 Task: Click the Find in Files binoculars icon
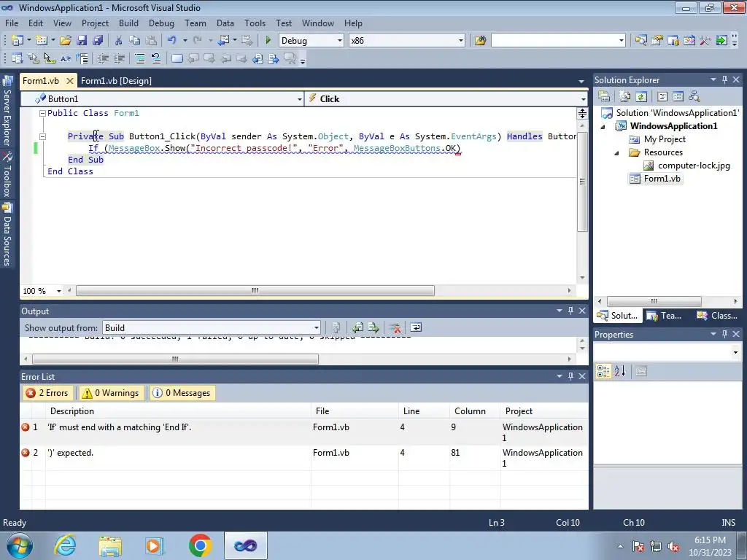(480, 41)
